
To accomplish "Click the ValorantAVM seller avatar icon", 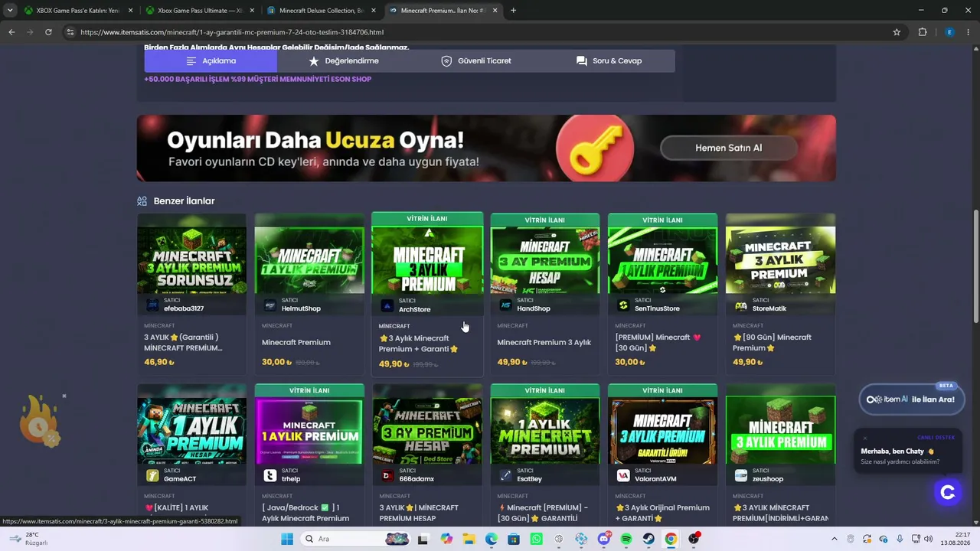I will (623, 475).
